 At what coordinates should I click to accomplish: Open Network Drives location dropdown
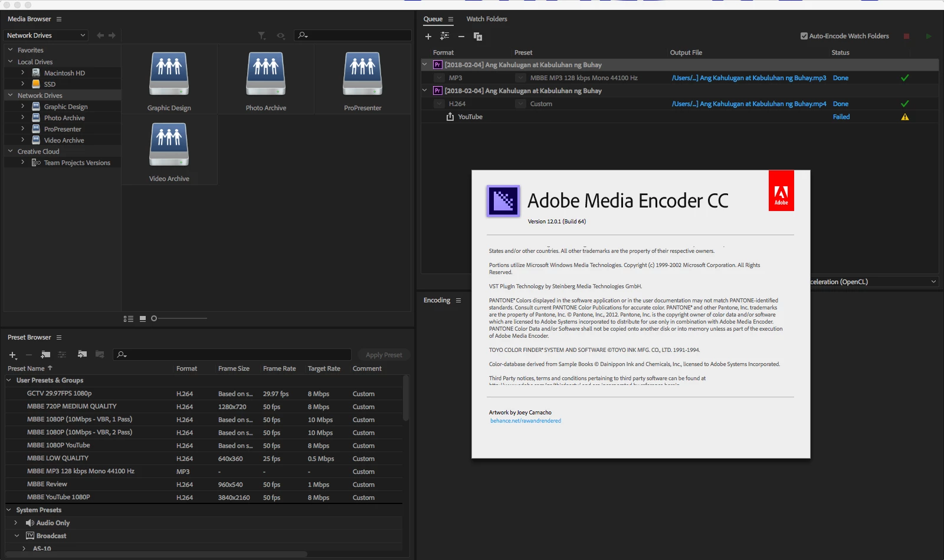[x=46, y=35]
